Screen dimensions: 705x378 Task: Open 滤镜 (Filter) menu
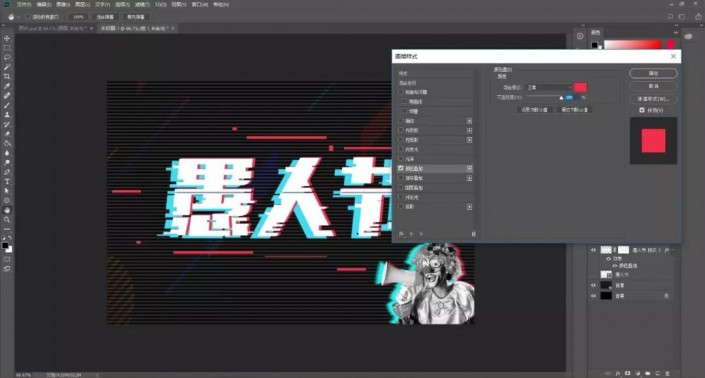point(142,4)
